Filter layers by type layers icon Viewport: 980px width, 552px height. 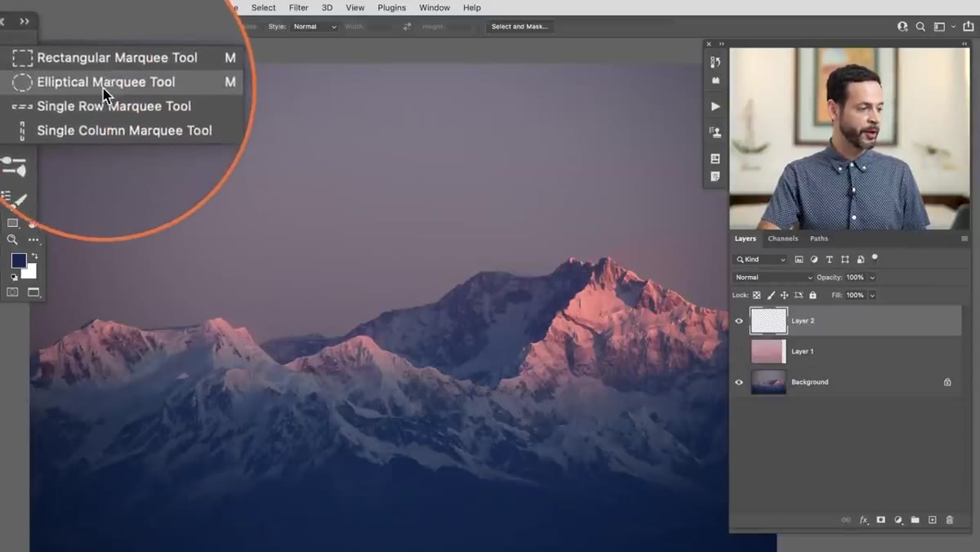pyautogui.click(x=830, y=260)
